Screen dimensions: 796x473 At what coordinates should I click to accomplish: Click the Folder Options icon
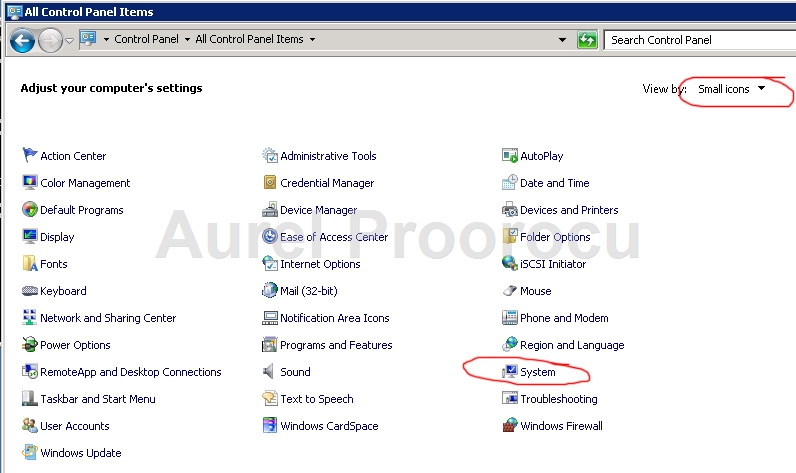point(510,236)
